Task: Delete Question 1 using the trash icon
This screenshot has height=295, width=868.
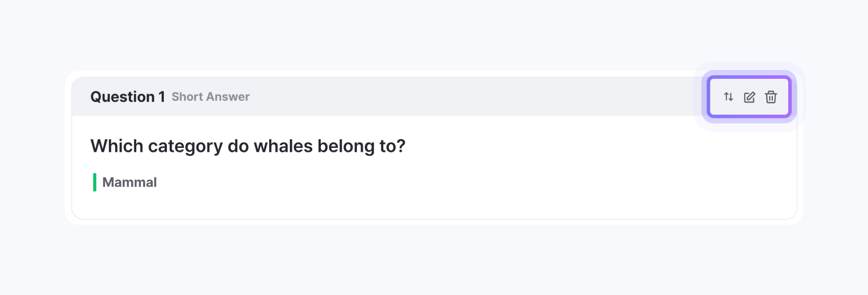Action: tap(771, 97)
